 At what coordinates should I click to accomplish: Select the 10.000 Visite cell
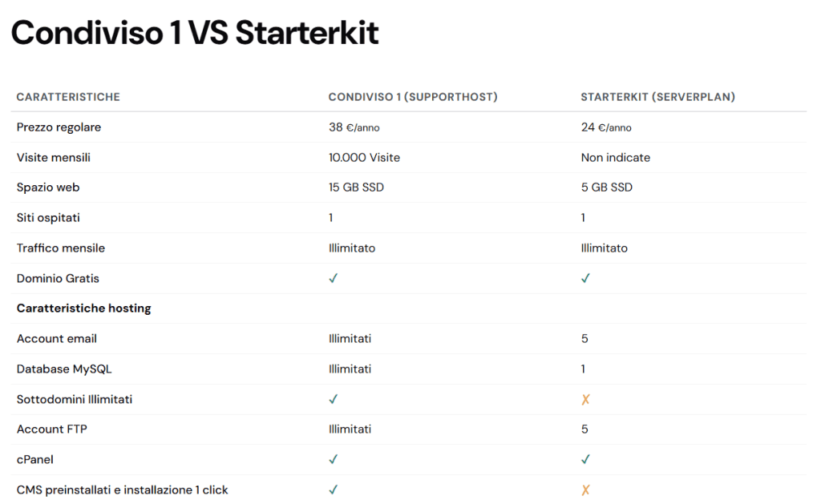pos(364,158)
